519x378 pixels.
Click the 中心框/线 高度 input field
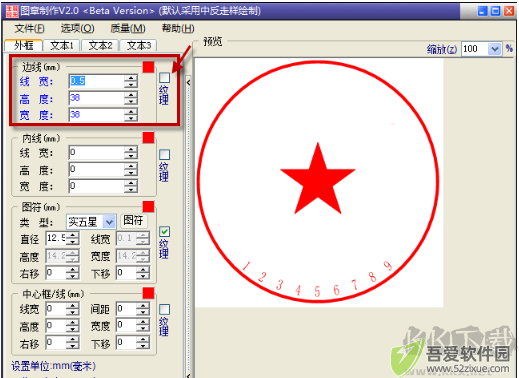click(x=56, y=326)
